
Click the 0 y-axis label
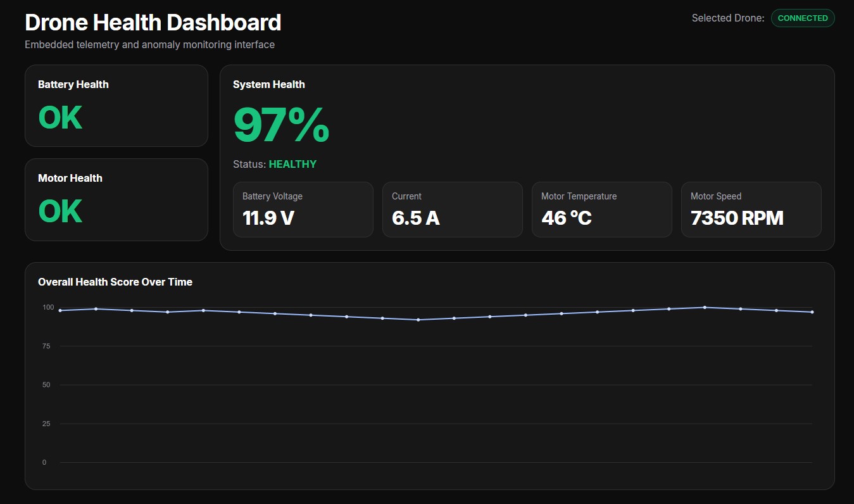[44, 462]
